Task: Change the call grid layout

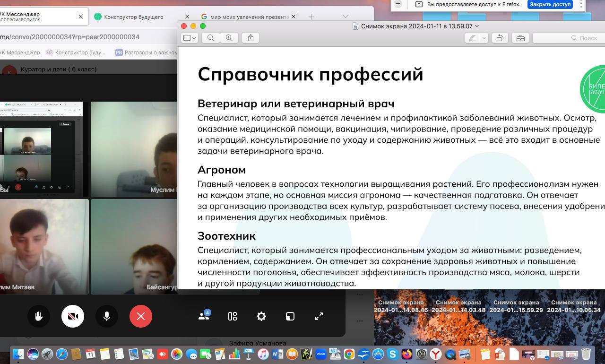Action: tap(233, 316)
